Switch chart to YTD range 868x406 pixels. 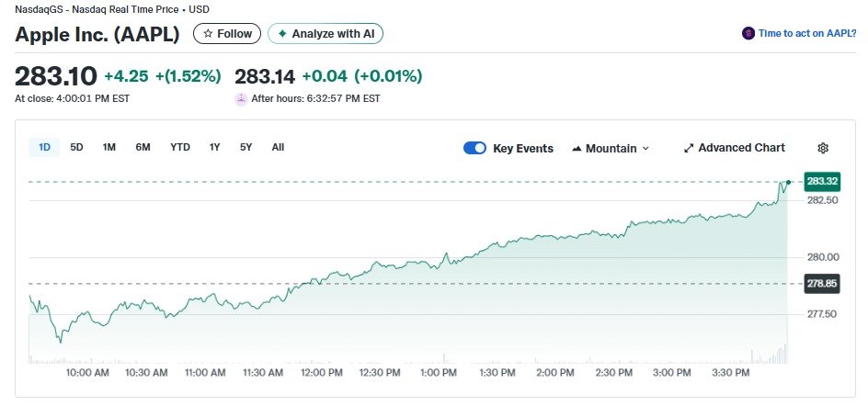pos(180,147)
